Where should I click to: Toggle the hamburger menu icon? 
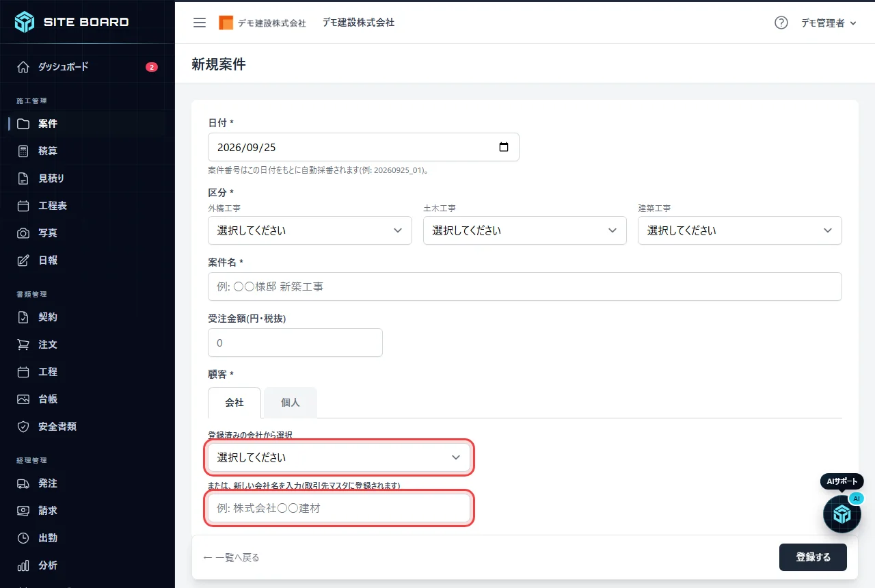point(200,23)
